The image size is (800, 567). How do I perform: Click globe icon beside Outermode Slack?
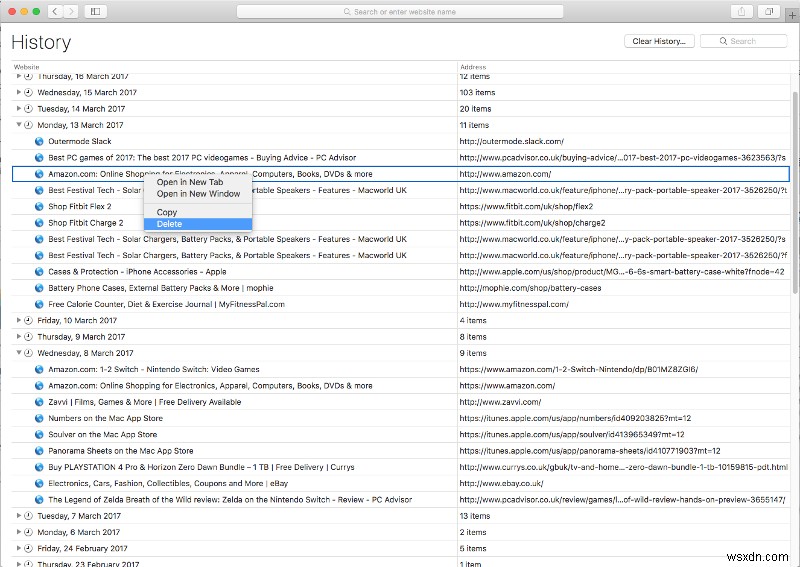click(39, 141)
